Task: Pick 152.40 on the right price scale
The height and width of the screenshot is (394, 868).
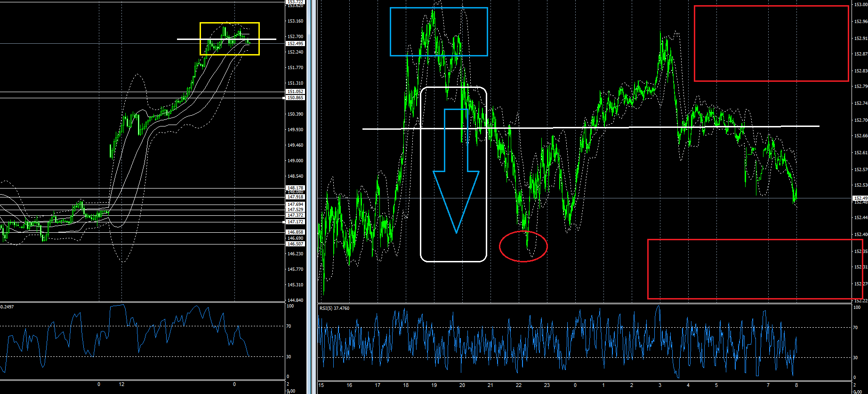Action: (x=861, y=234)
